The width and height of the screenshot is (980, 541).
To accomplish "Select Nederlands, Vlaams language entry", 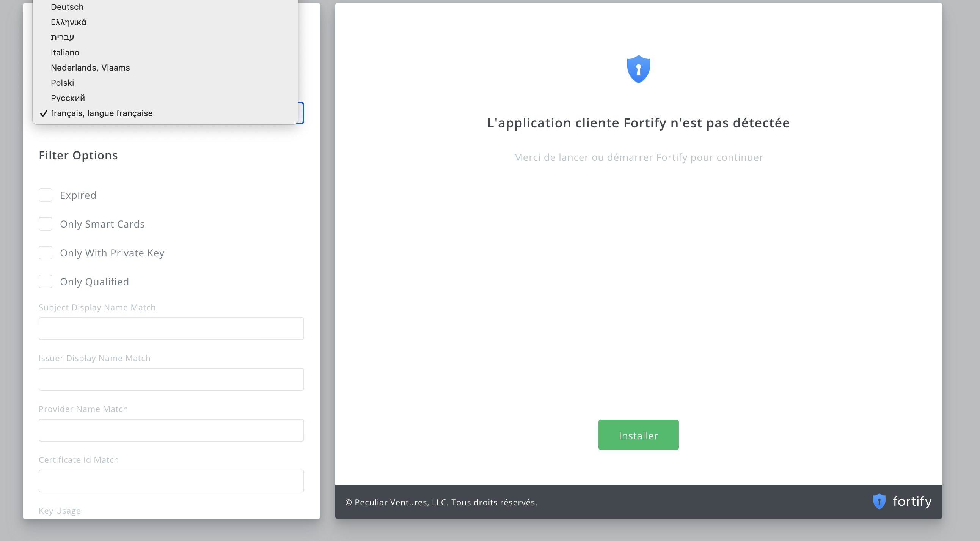I will coord(90,67).
